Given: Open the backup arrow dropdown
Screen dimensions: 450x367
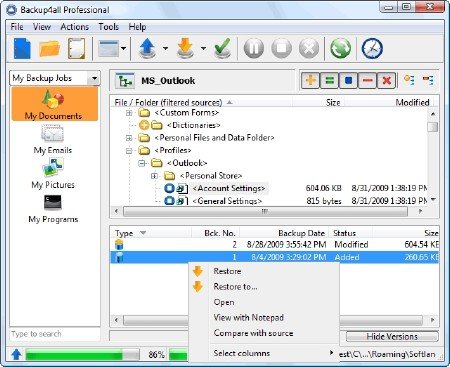Looking at the screenshot, I should coord(165,49).
